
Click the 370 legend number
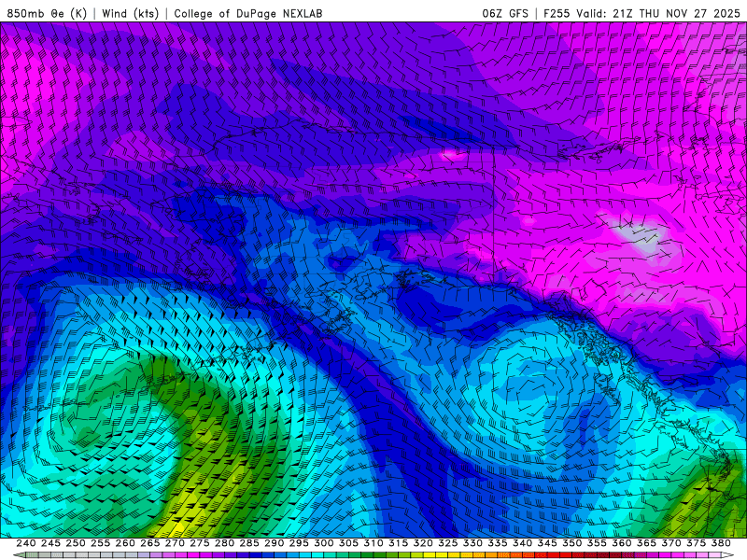(670, 543)
